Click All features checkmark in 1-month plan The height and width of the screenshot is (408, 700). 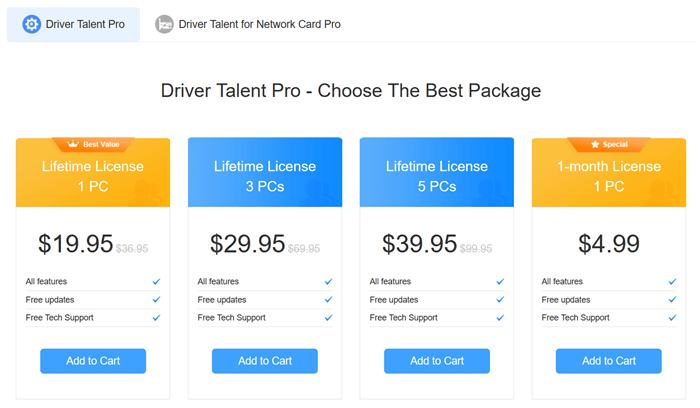tap(672, 282)
